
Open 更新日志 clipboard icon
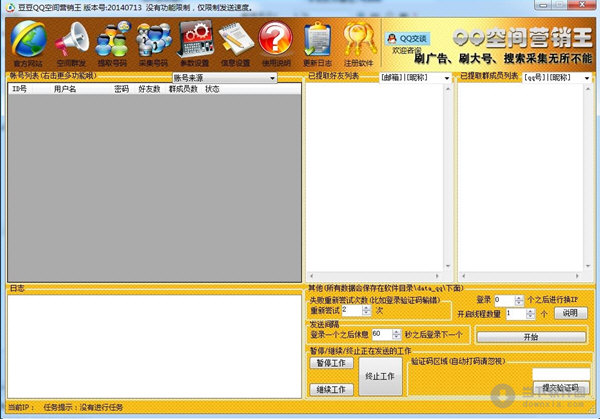tap(317, 40)
